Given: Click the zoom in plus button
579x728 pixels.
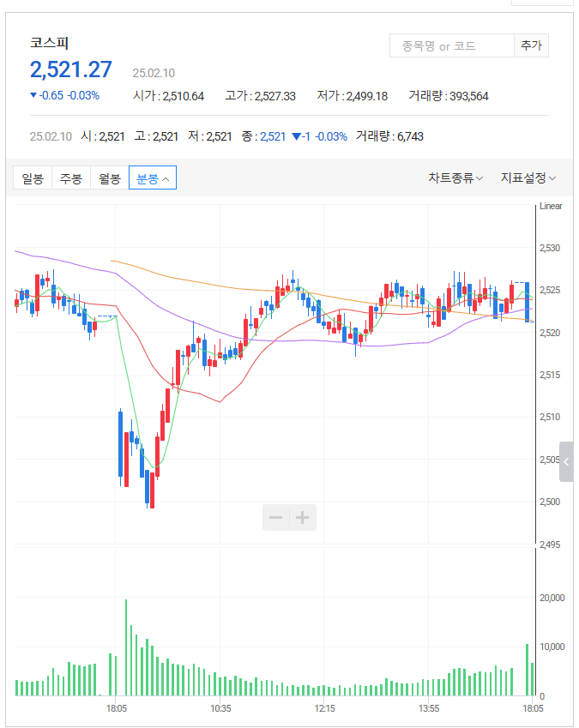Looking at the screenshot, I should 303,518.
